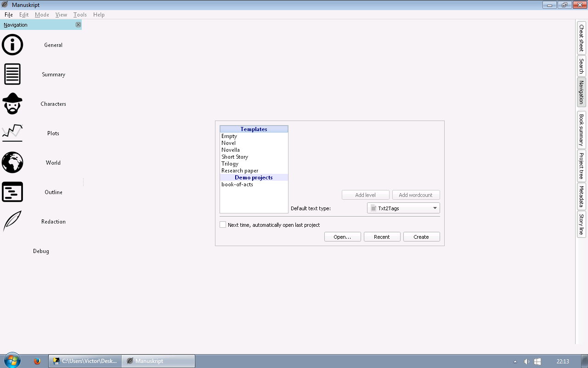Click the Characters navigation label
Image resolution: width=588 pixels, height=368 pixels.
(x=53, y=104)
